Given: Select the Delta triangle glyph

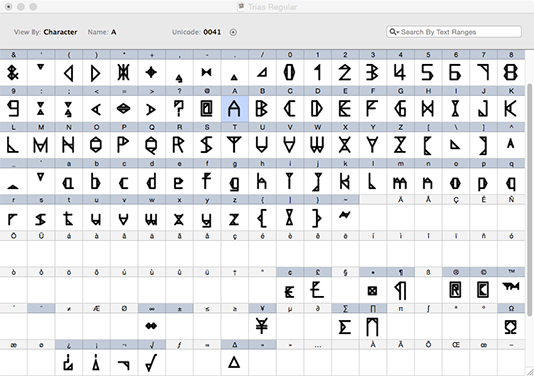Looking at the screenshot, I should click(x=235, y=362).
